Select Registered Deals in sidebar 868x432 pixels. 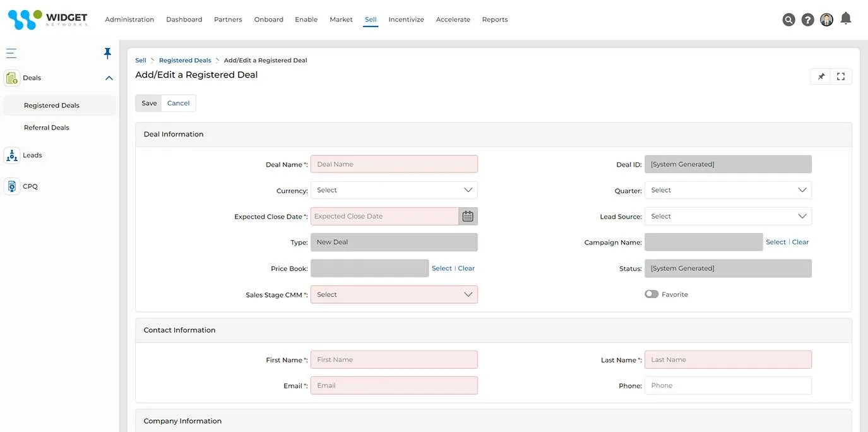click(60, 105)
